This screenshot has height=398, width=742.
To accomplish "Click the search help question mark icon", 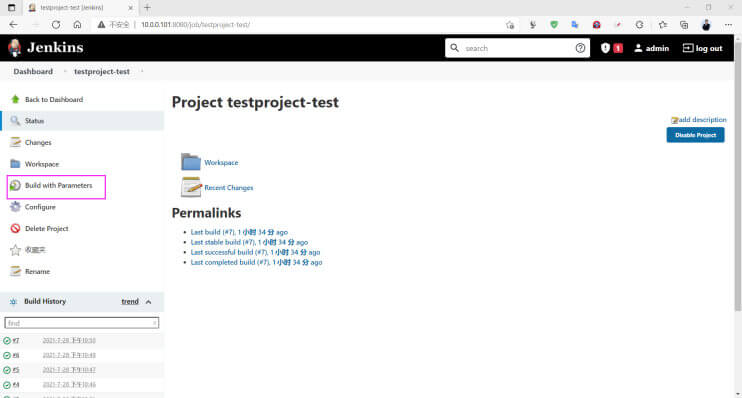I will coord(580,48).
